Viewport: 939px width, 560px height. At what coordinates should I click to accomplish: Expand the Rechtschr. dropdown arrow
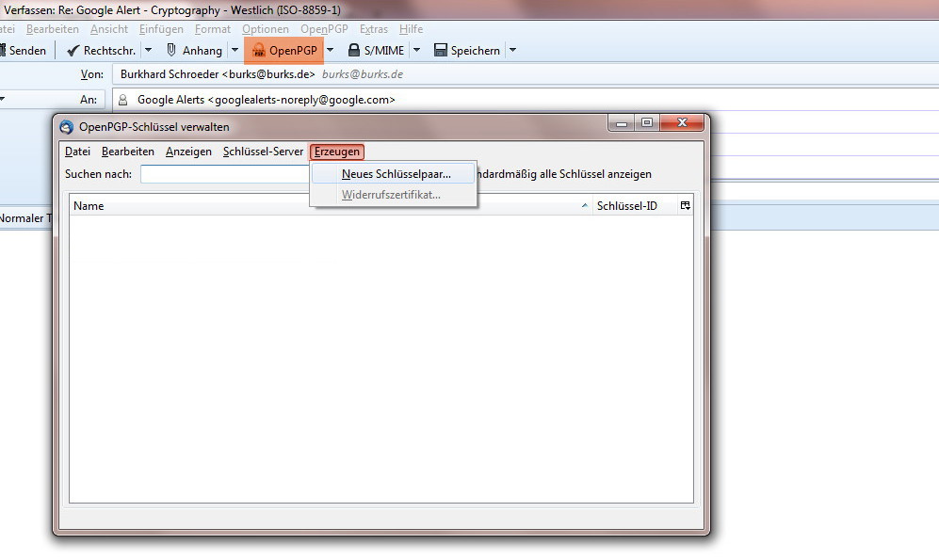(149, 51)
